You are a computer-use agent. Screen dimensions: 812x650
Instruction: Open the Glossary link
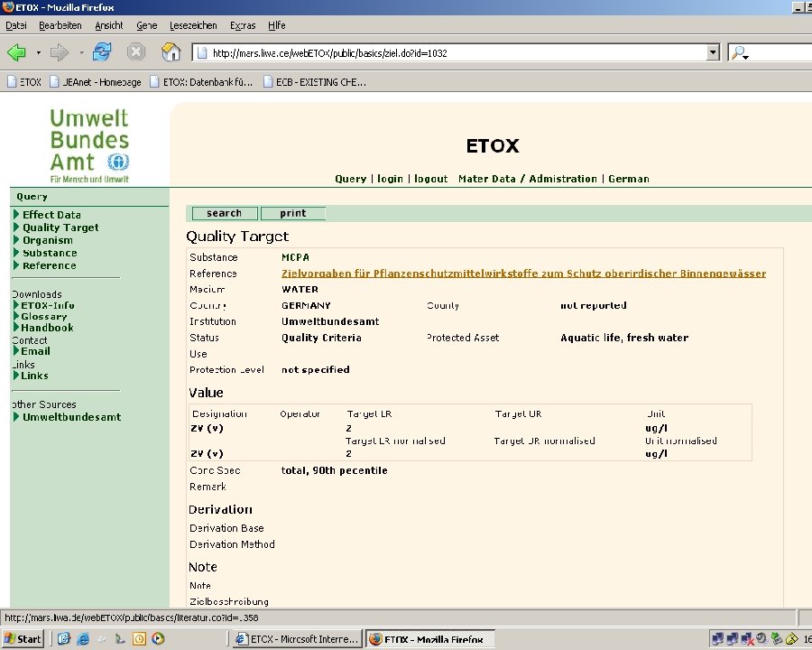click(44, 316)
